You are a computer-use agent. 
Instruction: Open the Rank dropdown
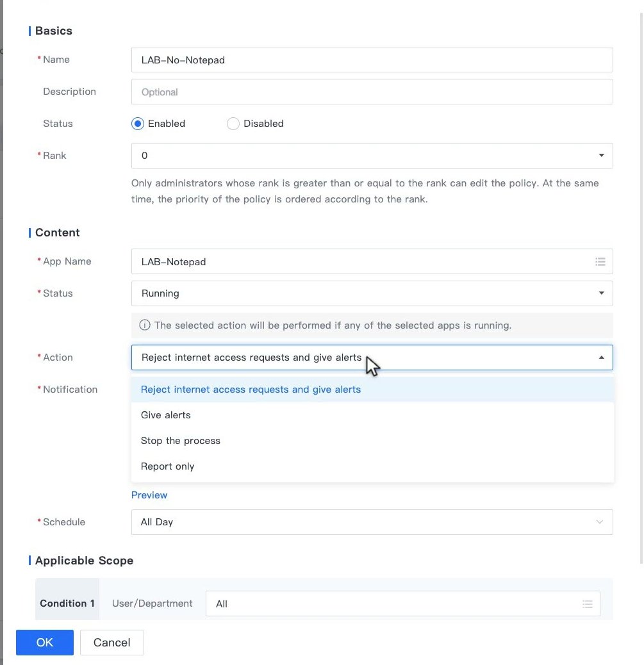(372, 156)
